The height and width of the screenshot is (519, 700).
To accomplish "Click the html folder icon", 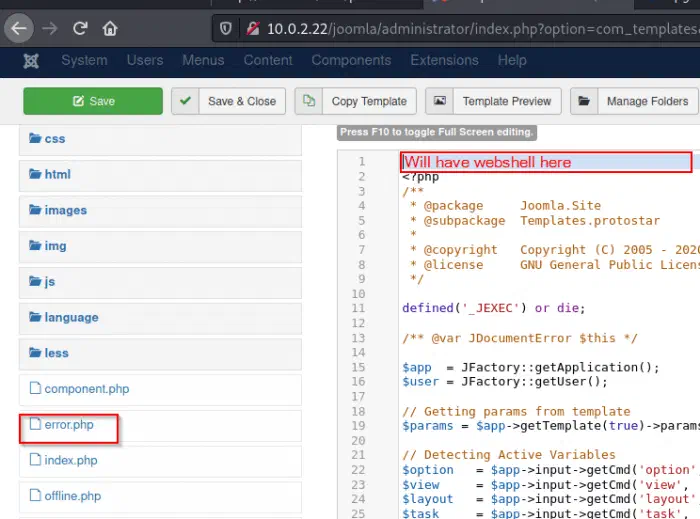I will tap(35, 174).
